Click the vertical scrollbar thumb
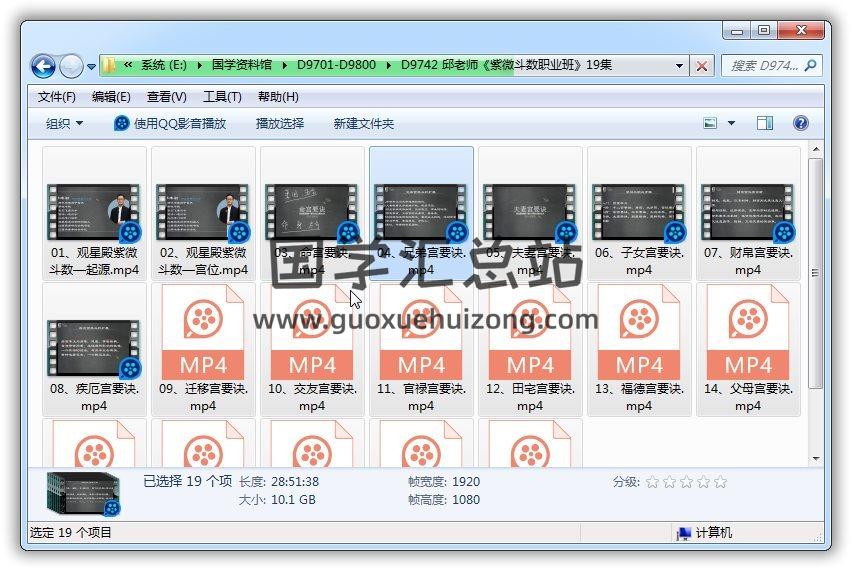Viewport: 852px width, 571px height. pos(816,273)
